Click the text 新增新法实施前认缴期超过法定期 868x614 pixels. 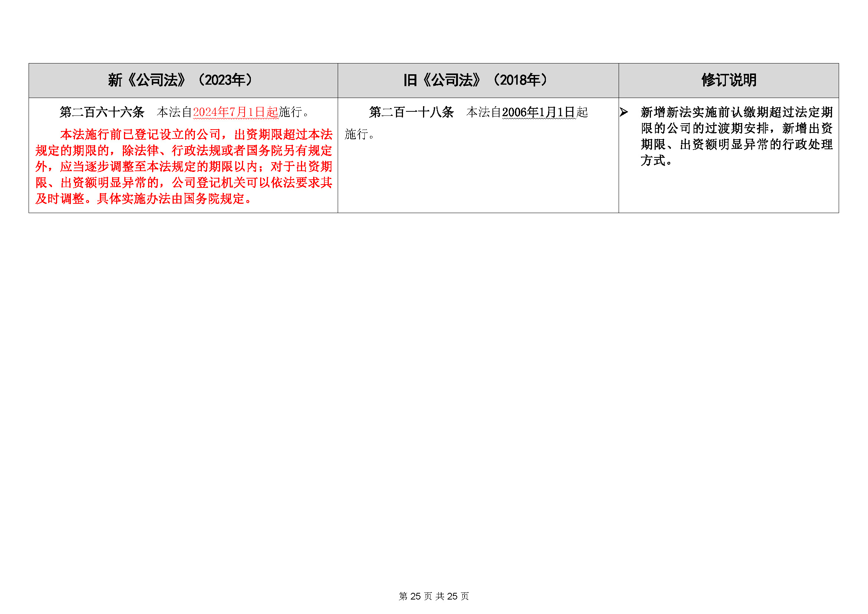(736, 112)
